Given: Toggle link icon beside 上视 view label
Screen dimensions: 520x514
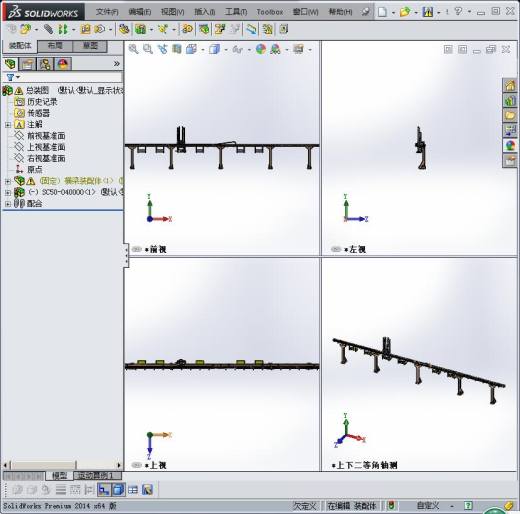Looking at the screenshot, I should [137, 465].
